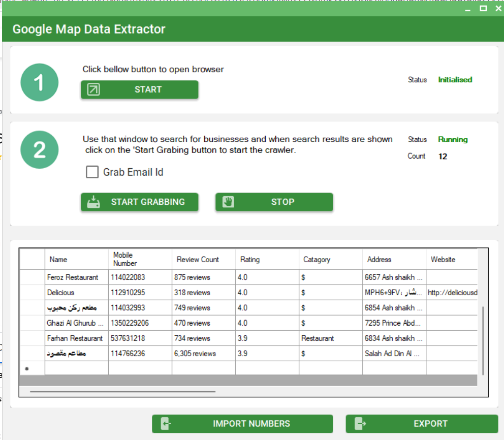Click the open-browser arrow icon on START

(x=93, y=89)
